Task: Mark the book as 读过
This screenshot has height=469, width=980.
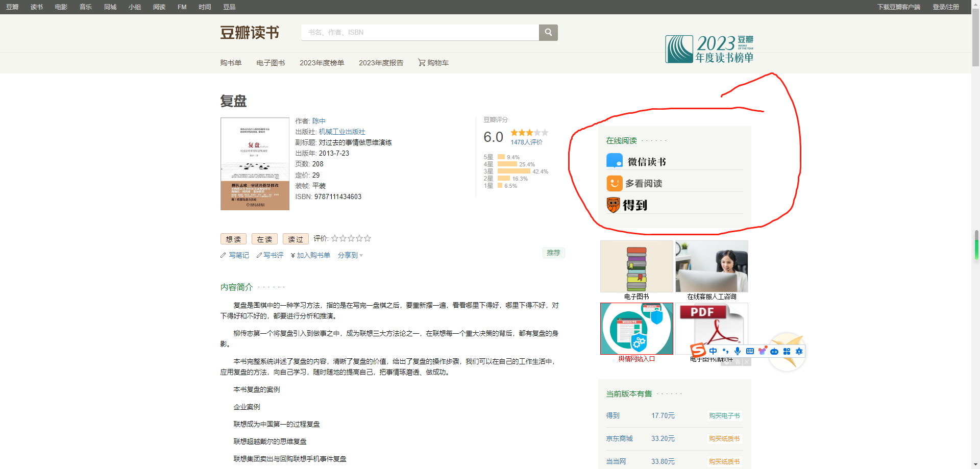Action: coord(296,239)
